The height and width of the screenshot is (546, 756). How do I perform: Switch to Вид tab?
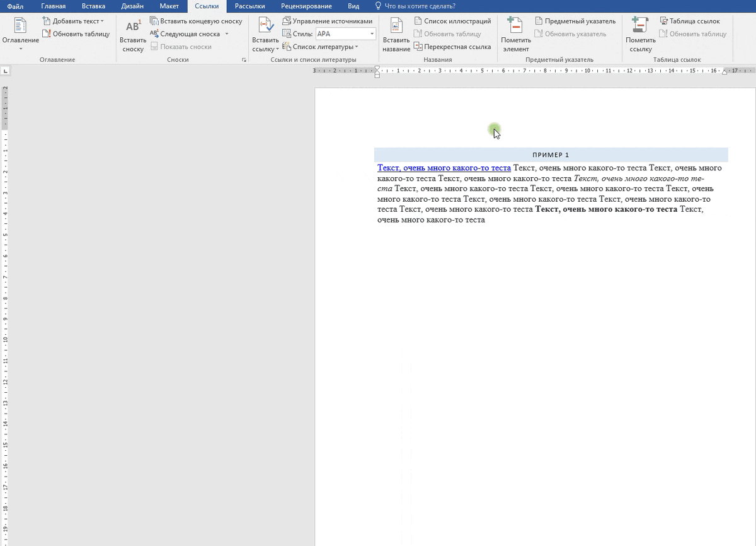(x=353, y=6)
